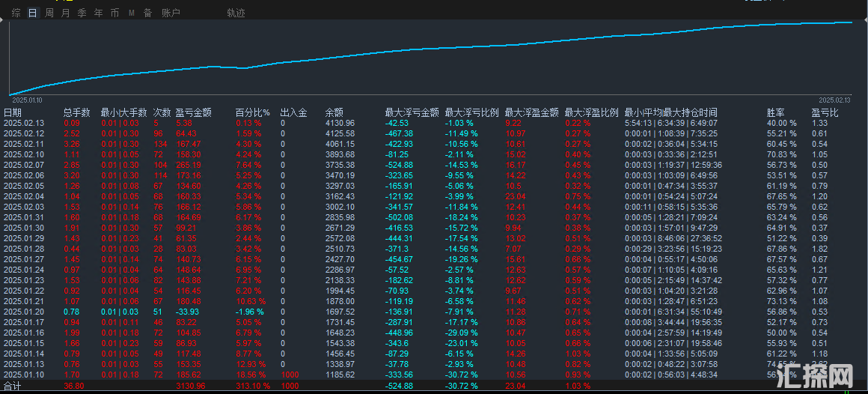Image resolution: width=868 pixels, height=394 pixels.
Task: Click the 余额 column header
Action: 334,112
